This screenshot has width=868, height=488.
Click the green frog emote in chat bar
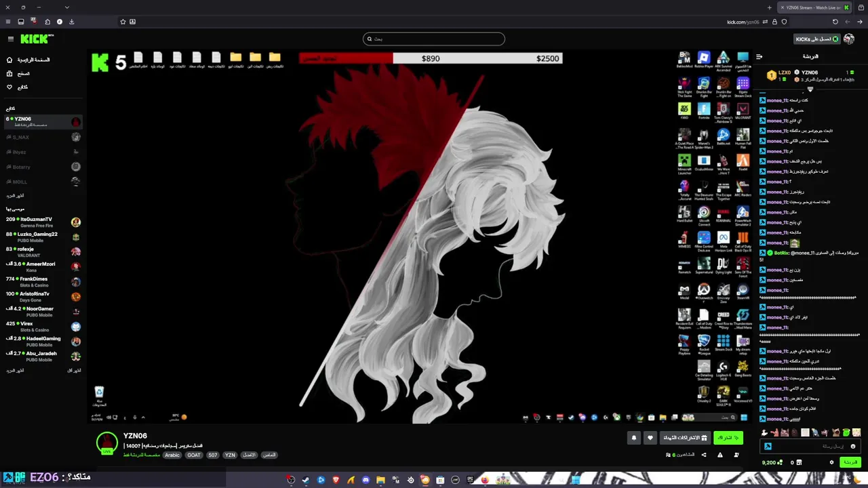(x=846, y=432)
